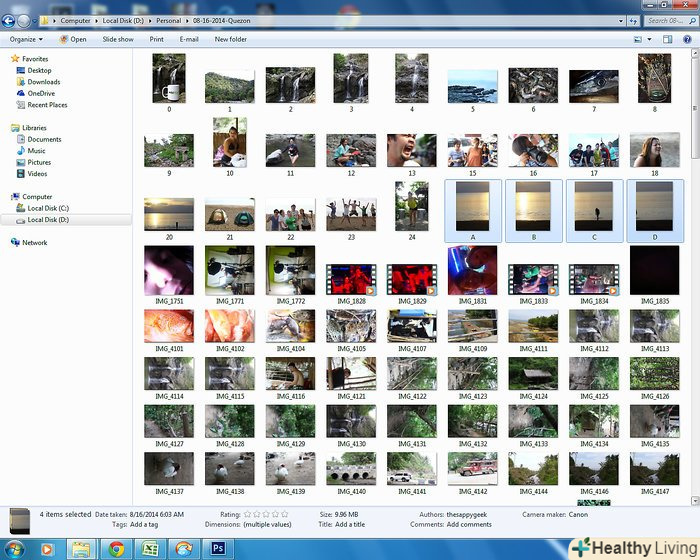Open the Windows Start button

tap(14, 549)
